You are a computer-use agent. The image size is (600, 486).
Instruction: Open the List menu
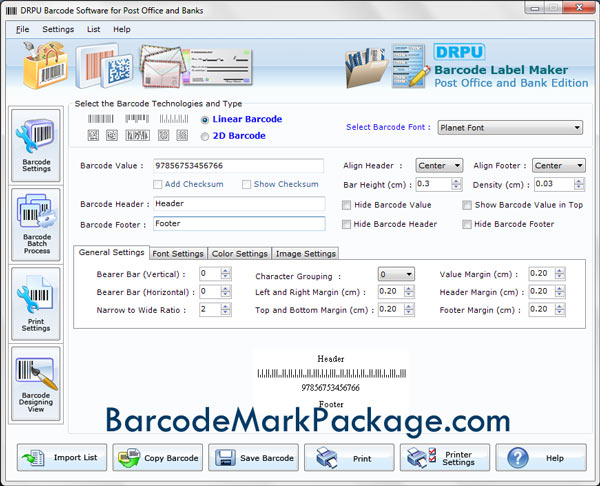click(x=93, y=29)
